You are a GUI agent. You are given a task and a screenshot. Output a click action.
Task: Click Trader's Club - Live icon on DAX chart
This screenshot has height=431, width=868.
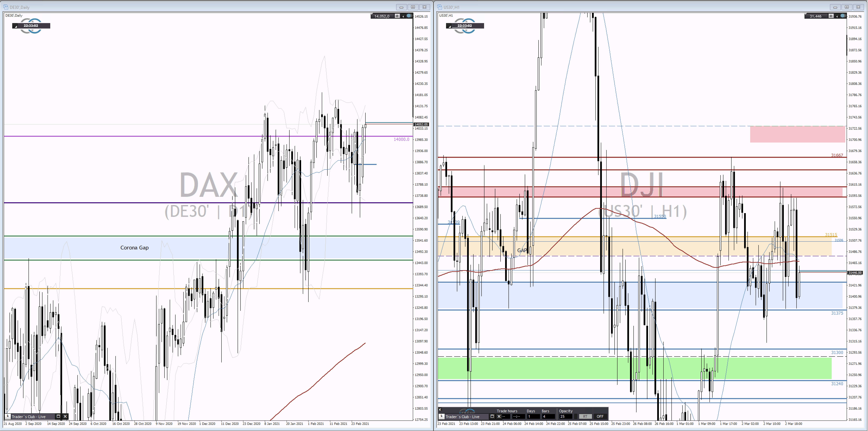[8, 417]
